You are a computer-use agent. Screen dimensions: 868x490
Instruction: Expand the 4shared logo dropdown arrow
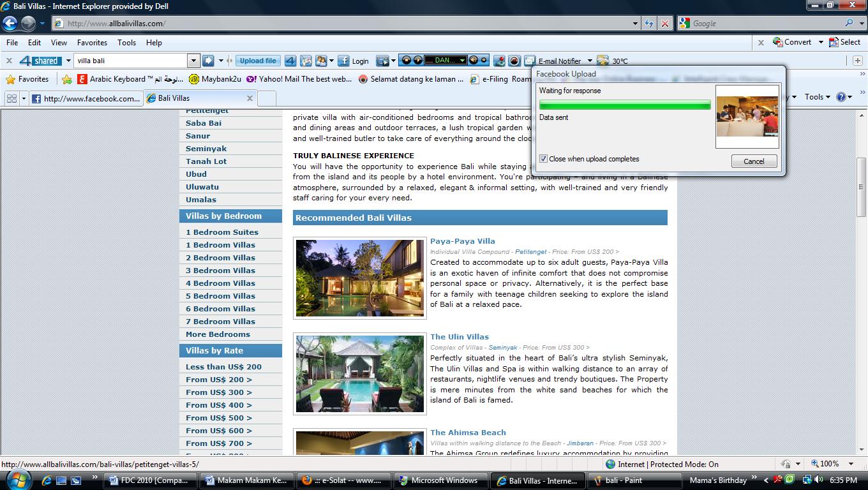point(68,61)
